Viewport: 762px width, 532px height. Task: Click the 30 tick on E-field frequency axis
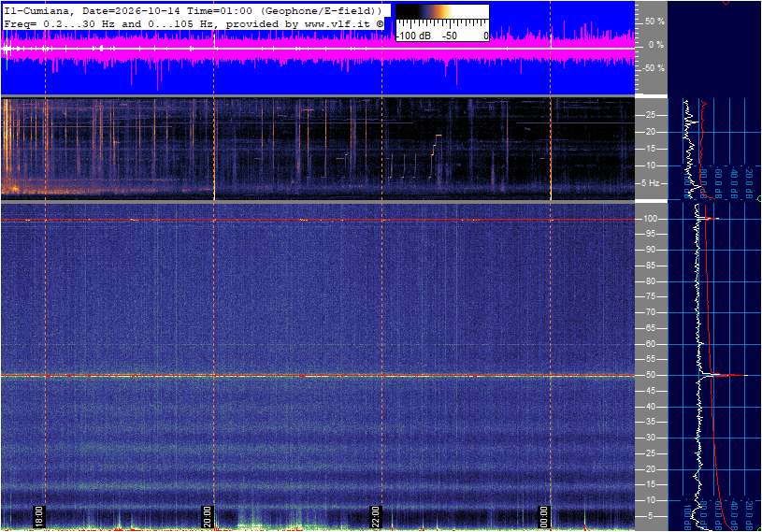(650, 438)
